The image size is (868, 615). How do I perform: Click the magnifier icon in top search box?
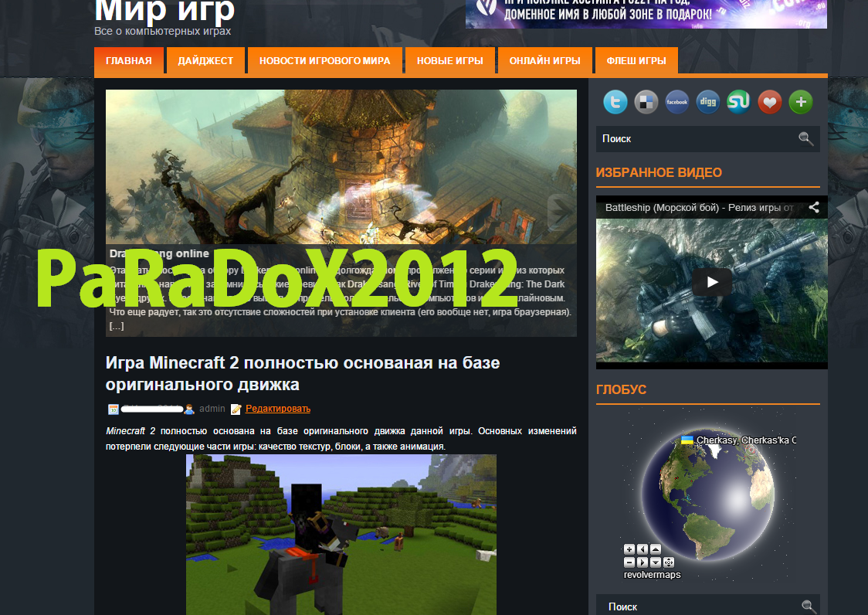pos(805,138)
